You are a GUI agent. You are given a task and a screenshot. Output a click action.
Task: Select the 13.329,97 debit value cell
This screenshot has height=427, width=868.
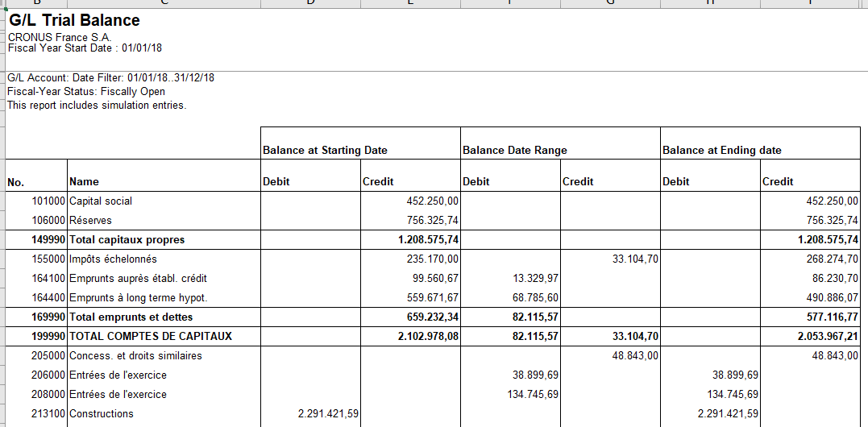[534, 279]
